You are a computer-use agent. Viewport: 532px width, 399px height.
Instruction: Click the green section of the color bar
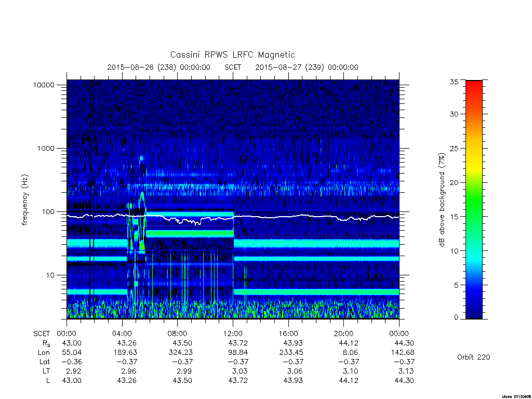(x=474, y=207)
